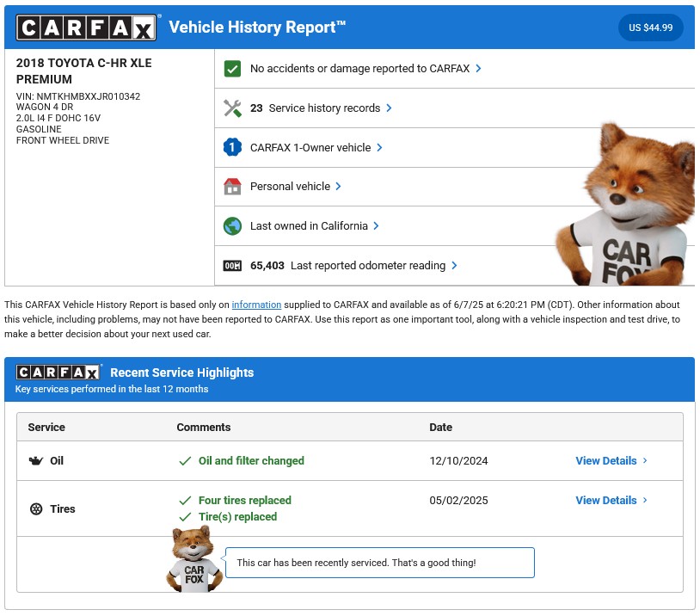Open No accidents or damage reported link
The height and width of the screenshot is (616, 700).
(359, 68)
